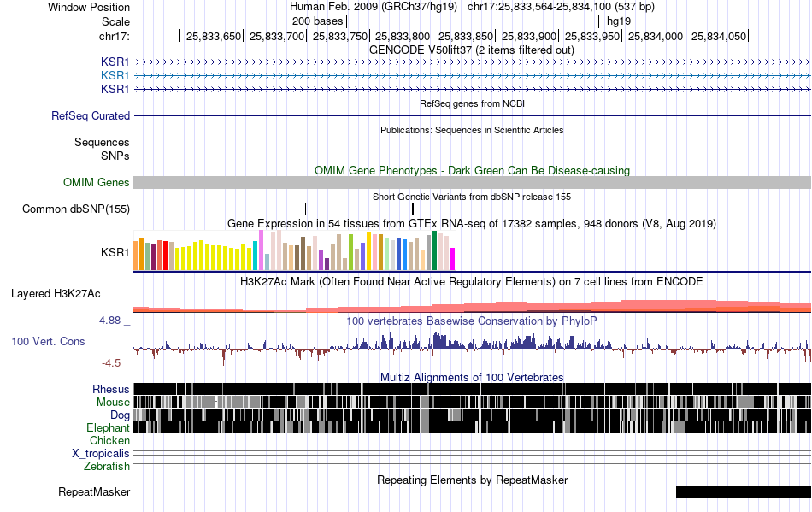The width and height of the screenshot is (812, 512).
Task: Click the second dbSNP variant tick mark
Action: [413, 209]
